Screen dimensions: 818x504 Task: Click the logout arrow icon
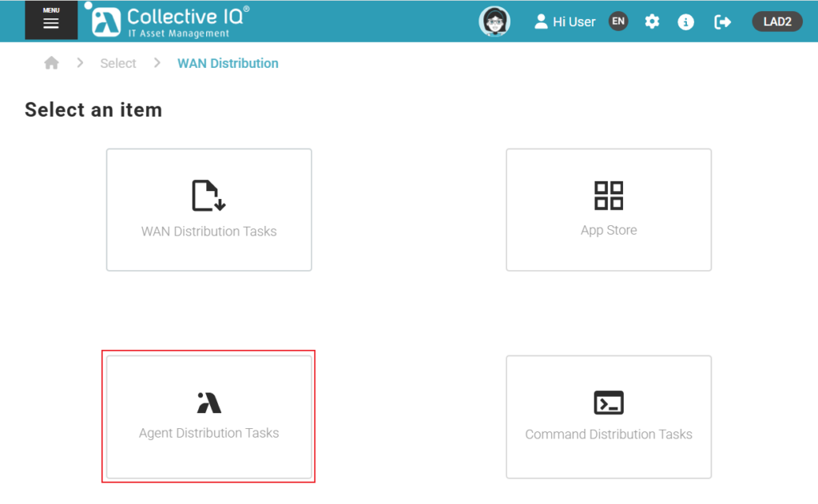tap(722, 22)
